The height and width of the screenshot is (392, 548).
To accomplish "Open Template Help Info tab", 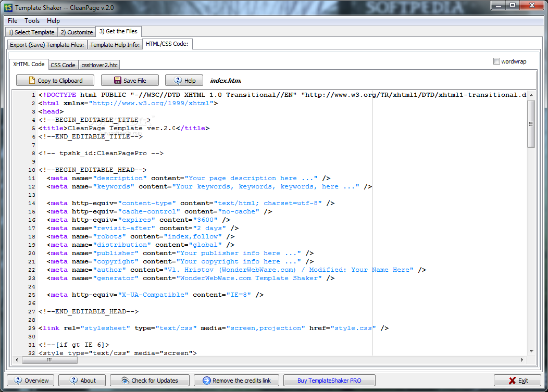I will tap(115, 45).
